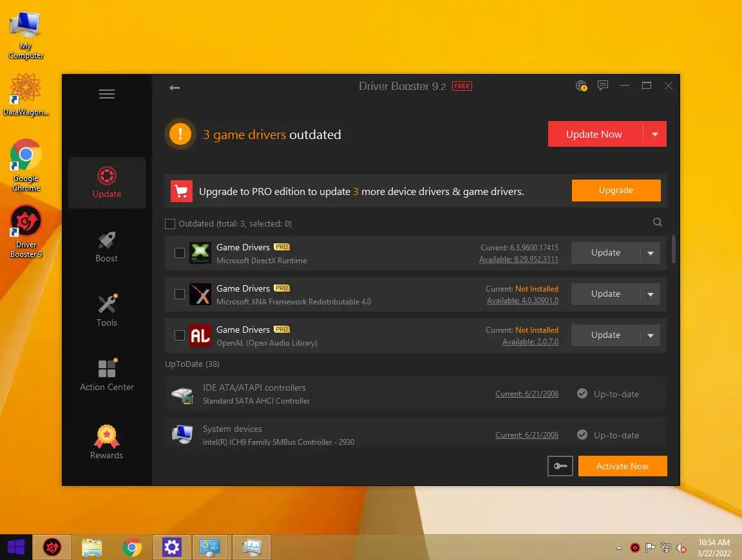Click the Activate Now button

(622, 466)
